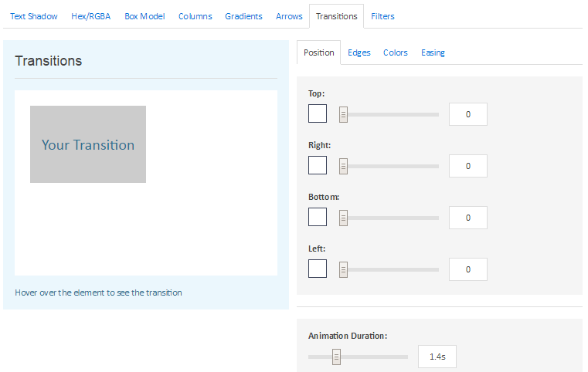Click the Top slider handle

point(343,115)
